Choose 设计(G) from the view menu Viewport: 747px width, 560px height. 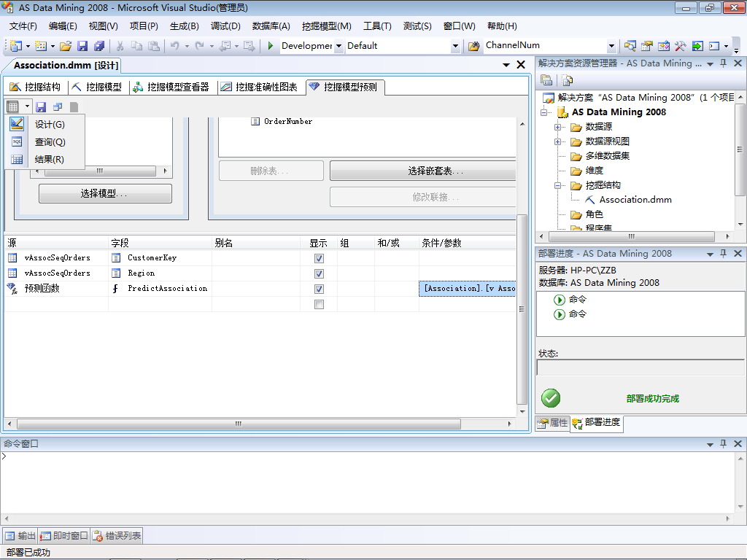coord(50,124)
